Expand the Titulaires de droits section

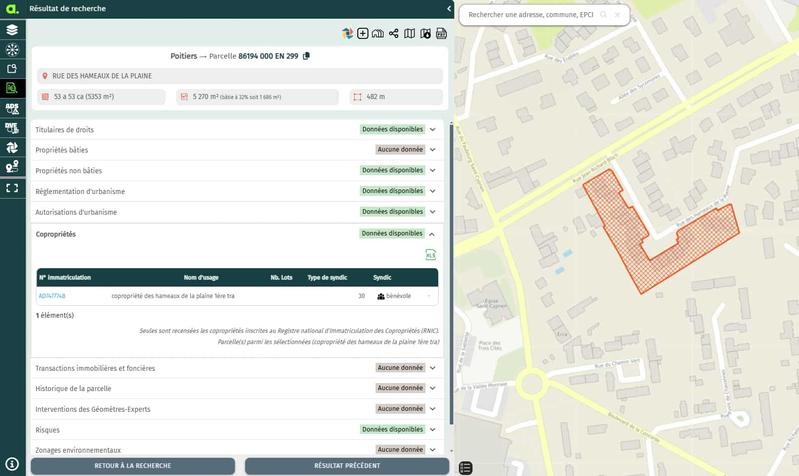pos(433,129)
